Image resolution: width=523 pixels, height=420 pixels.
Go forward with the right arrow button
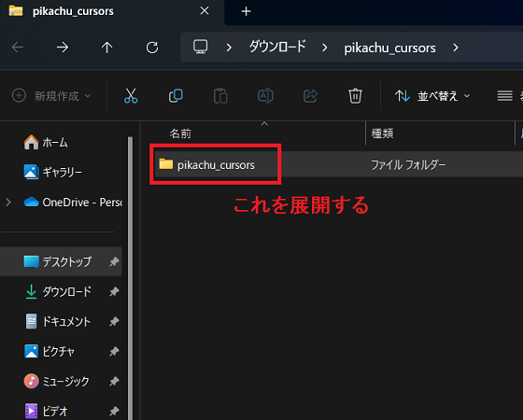click(x=63, y=48)
